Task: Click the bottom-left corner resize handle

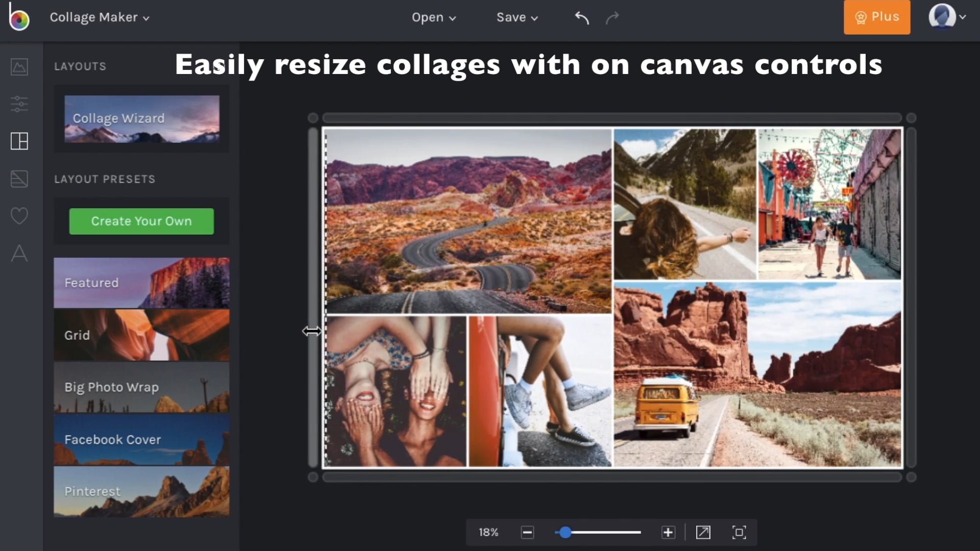Action: [x=313, y=477]
